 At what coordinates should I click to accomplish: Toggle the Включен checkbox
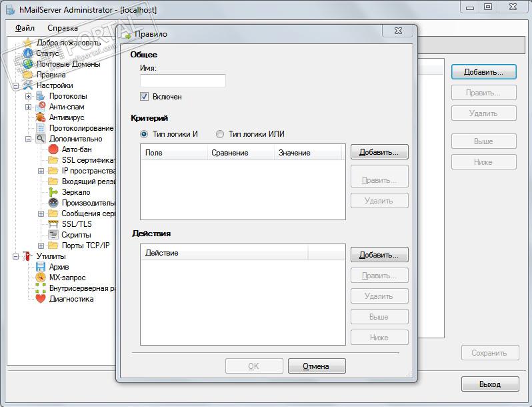[144, 96]
